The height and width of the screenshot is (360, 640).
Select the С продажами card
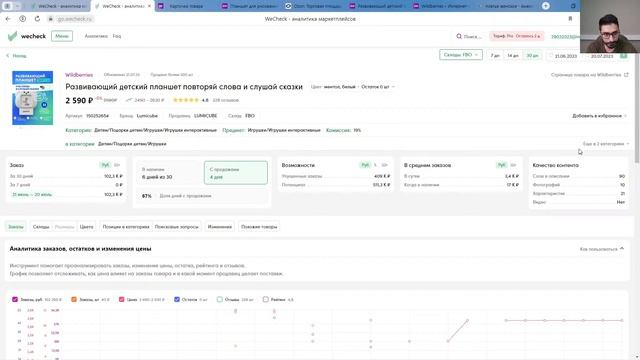[x=236, y=173]
